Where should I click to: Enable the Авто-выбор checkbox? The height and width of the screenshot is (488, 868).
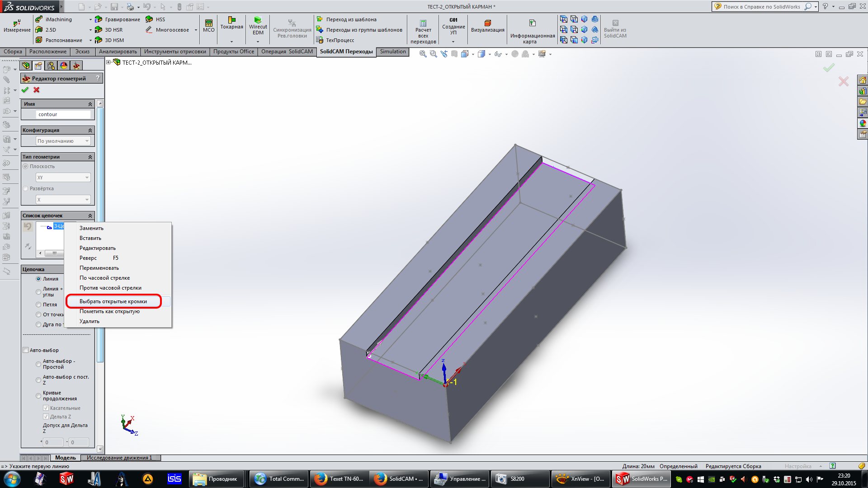pos(26,350)
